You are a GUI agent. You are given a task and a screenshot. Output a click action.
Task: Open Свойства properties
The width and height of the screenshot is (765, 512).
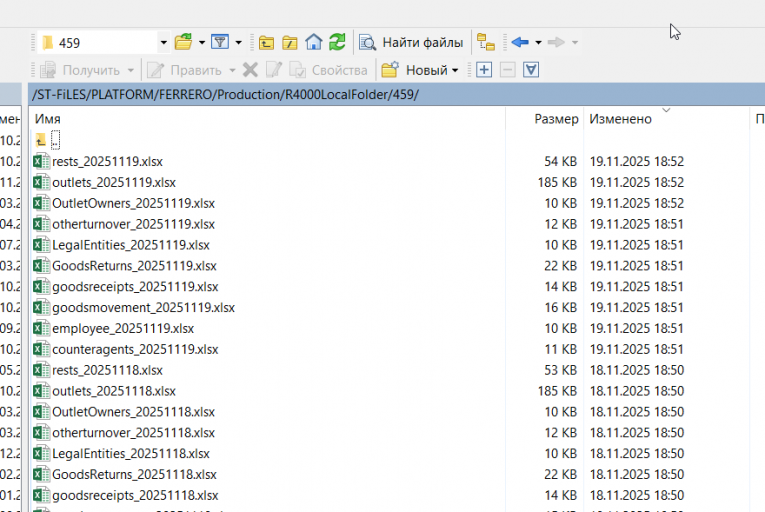[x=328, y=70]
